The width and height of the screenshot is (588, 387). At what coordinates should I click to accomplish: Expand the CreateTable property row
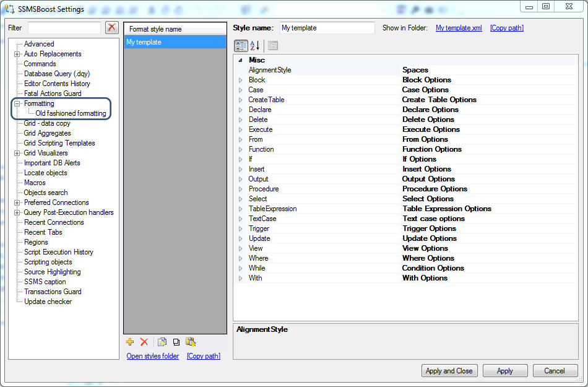pyautogui.click(x=240, y=100)
